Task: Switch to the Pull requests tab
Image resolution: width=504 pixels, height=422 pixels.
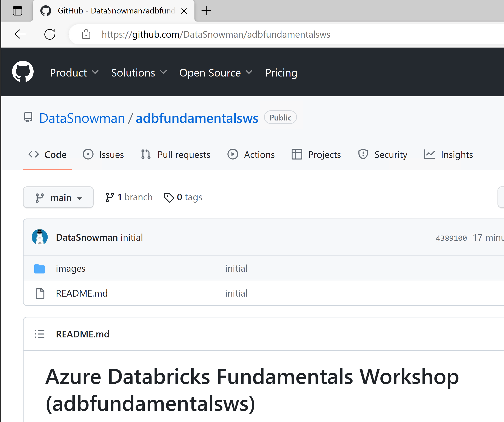Action: (x=176, y=155)
